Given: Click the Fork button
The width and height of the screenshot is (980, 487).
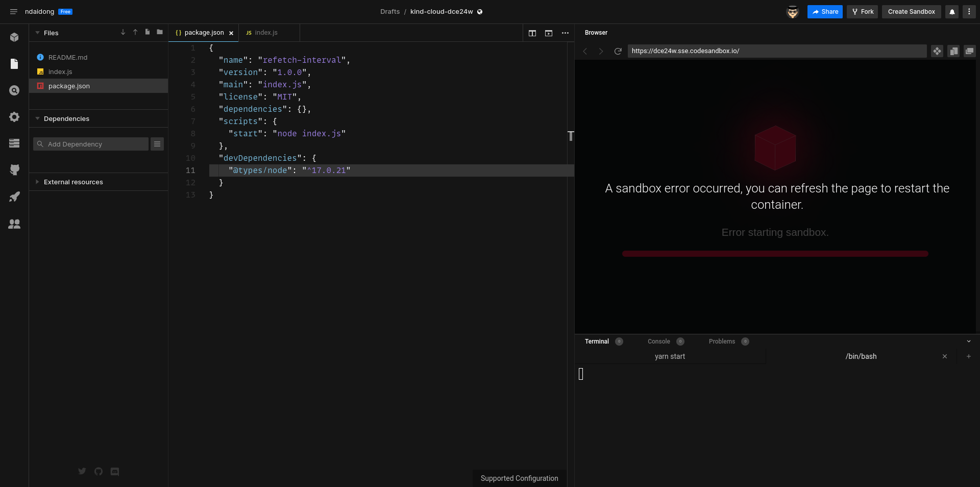Looking at the screenshot, I should pyautogui.click(x=862, y=11).
